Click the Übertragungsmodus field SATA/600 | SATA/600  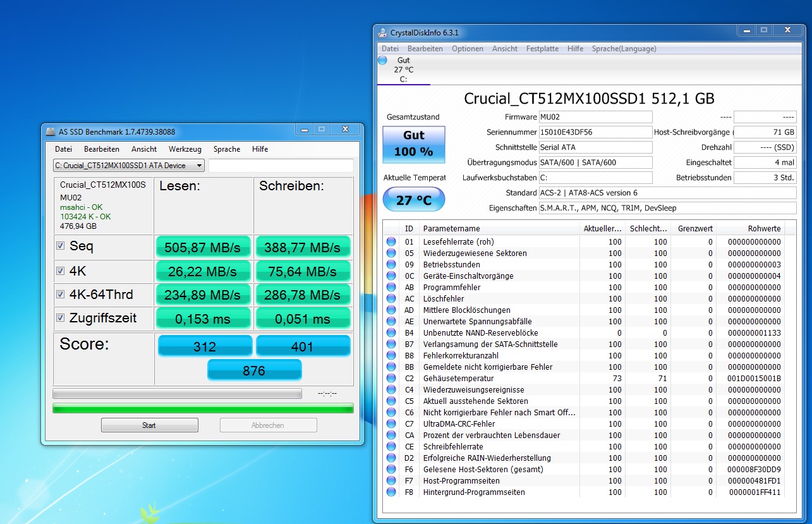tap(595, 162)
